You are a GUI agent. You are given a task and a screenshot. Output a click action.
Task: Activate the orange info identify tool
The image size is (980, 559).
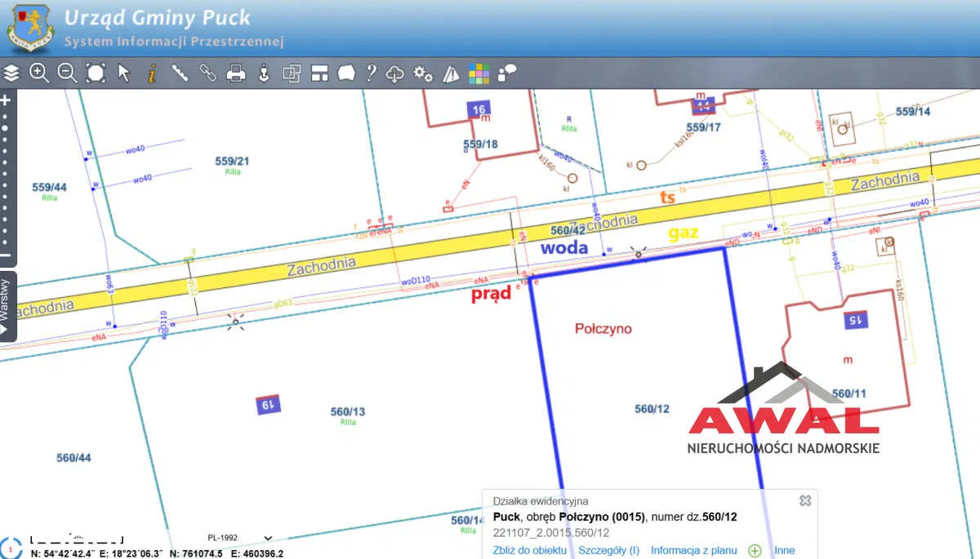click(x=152, y=73)
